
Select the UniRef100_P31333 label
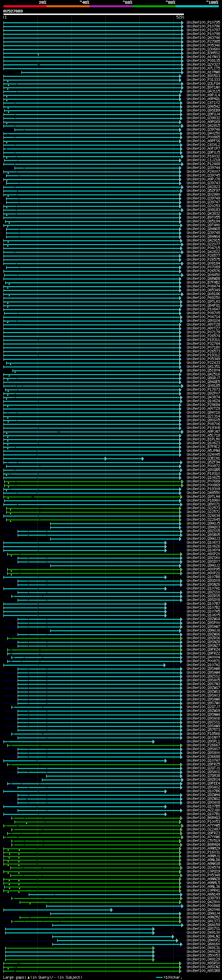[203, 80]
